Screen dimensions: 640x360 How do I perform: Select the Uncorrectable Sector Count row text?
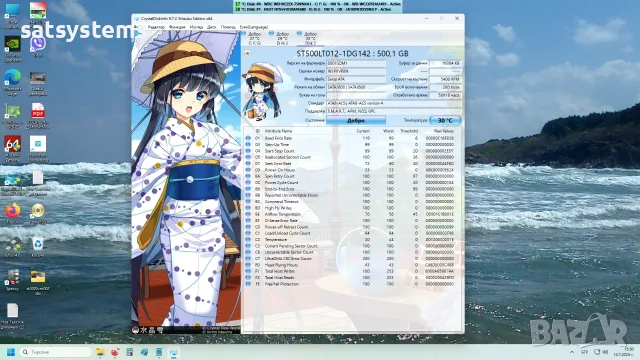tap(289, 252)
